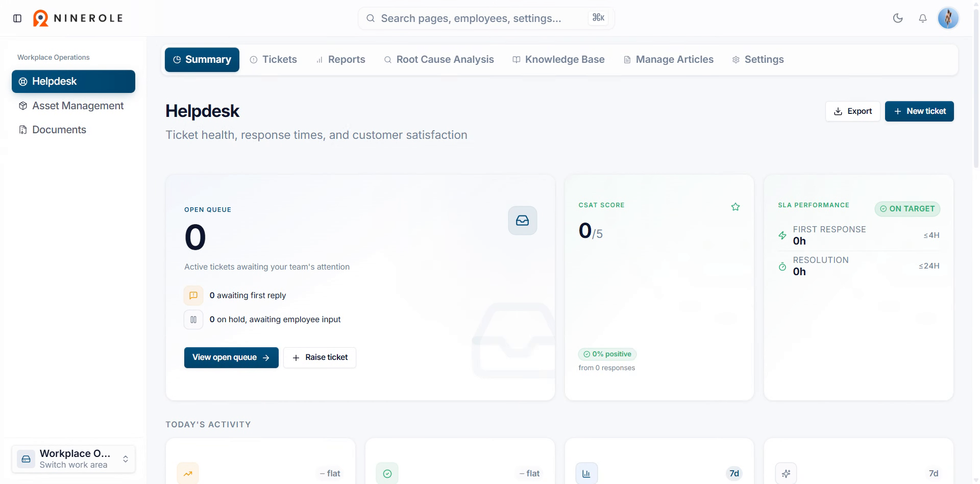Click the 'from 0 responses' text
Screen dimensions: 980x484
point(607,368)
